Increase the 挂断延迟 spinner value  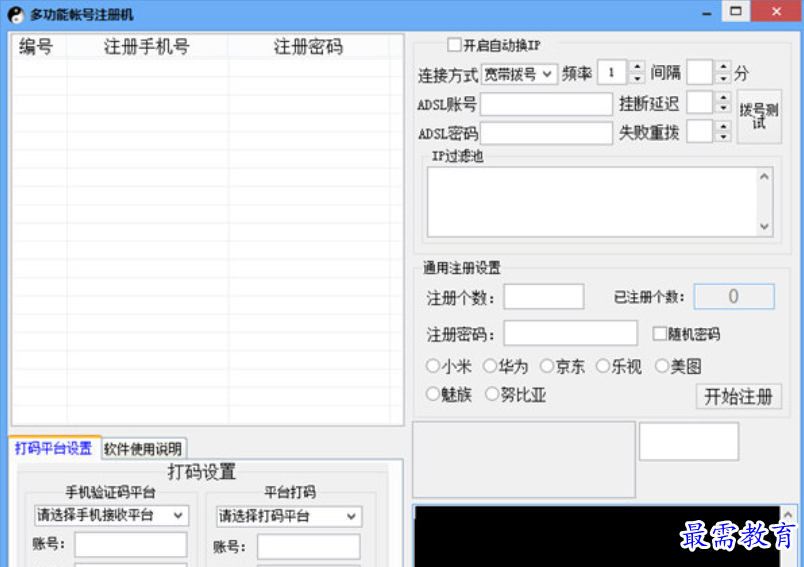723,97
